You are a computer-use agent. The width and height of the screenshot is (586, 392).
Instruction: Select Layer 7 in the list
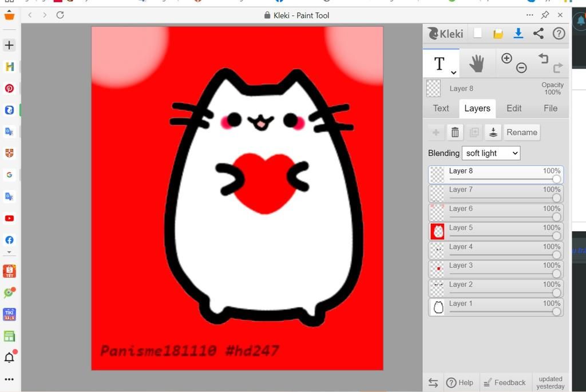click(x=496, y=193)
